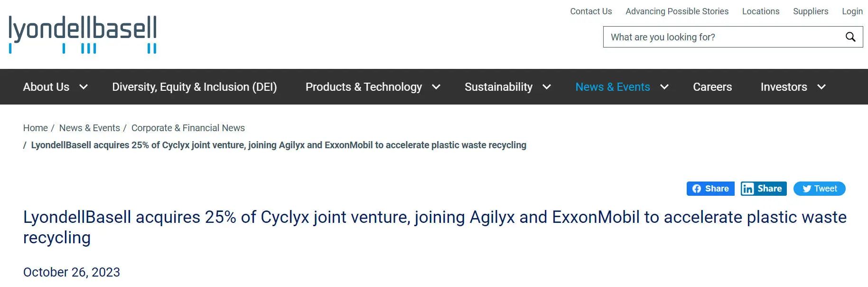Click the search magnifier icon
The height and width of the screenshot is (287, 868).
(850, 37)
